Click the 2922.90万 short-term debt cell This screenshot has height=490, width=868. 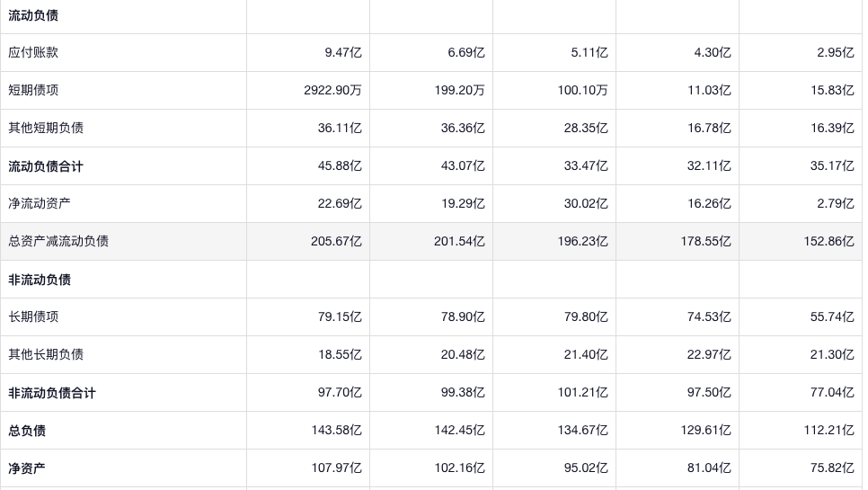point(332,90)
